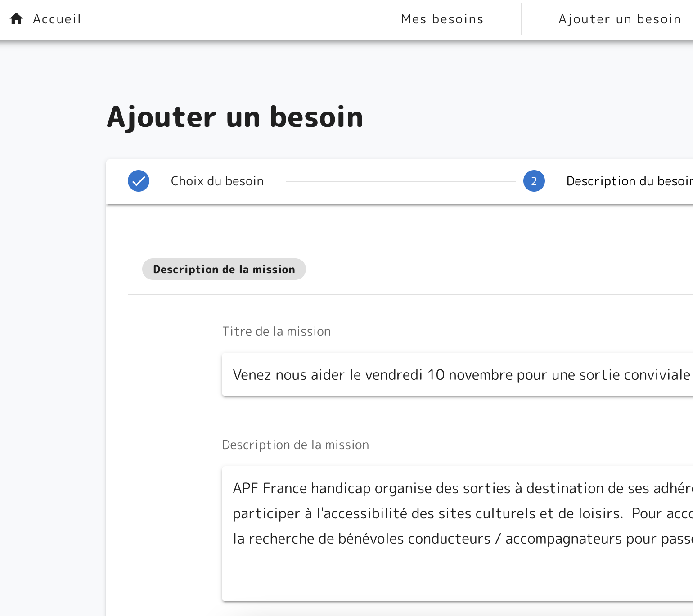
Task: Go to the Accueil link
Action: pyautogui.click(x=57, y=19)
